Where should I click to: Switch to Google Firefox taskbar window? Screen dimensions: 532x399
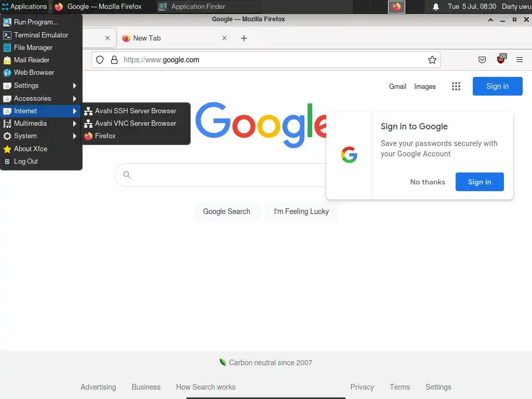103,6
